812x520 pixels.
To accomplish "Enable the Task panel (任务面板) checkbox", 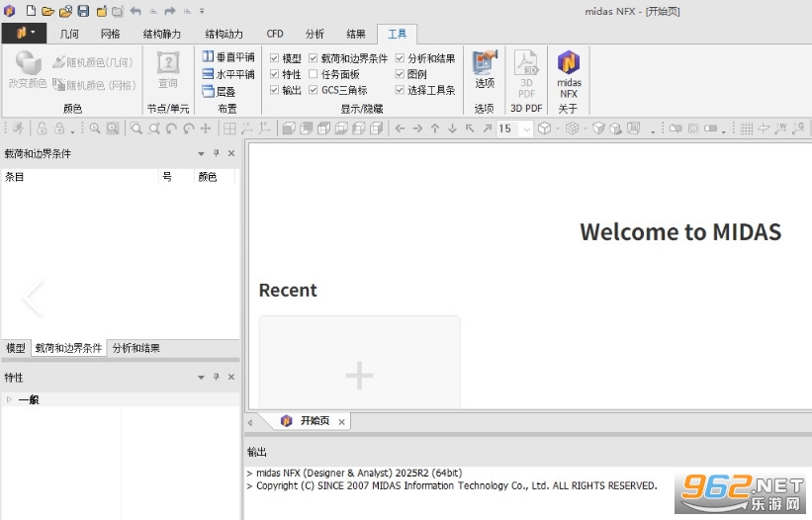I will click(x=313, y=74).
